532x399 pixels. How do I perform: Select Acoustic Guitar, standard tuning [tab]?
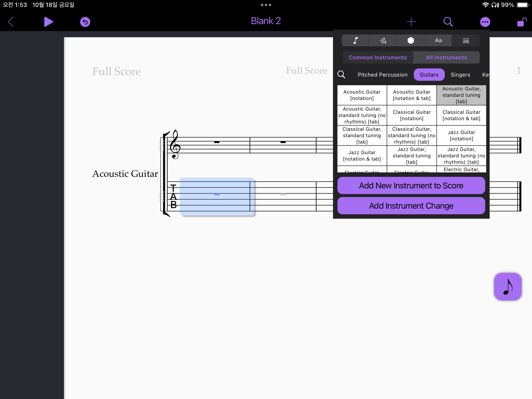pyautogui.click(x=461, y=95)
